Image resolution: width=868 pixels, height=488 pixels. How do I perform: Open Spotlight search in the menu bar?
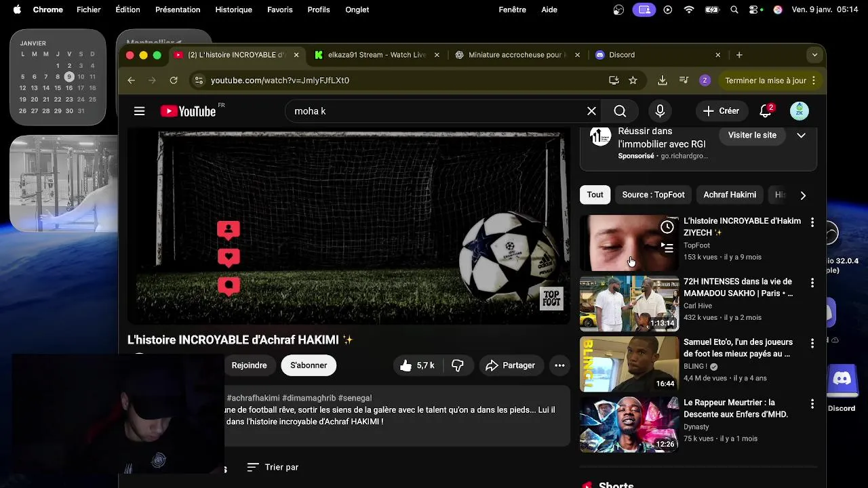click(734, 9)
